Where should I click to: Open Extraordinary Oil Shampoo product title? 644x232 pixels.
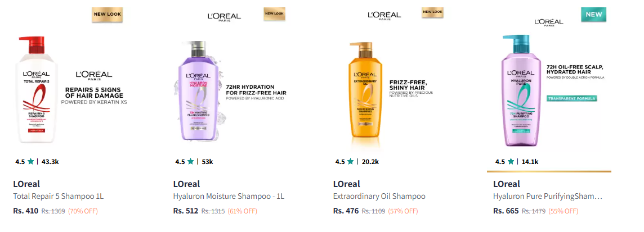[x=379, y=197]
